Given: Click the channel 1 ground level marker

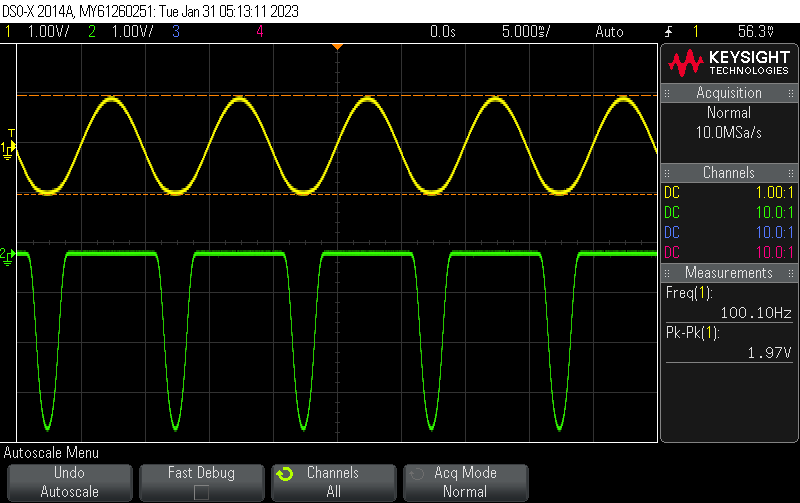Looking at the screenshot, I should point(8,149).
